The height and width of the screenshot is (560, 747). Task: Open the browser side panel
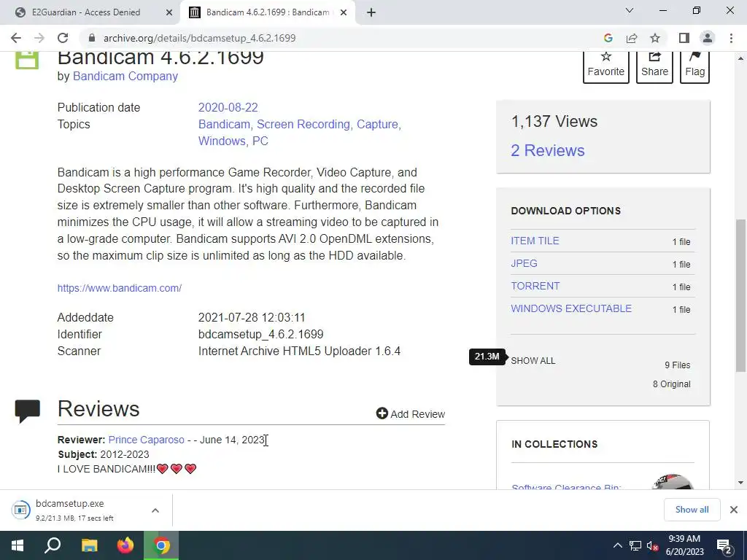[x=684, y=38]
